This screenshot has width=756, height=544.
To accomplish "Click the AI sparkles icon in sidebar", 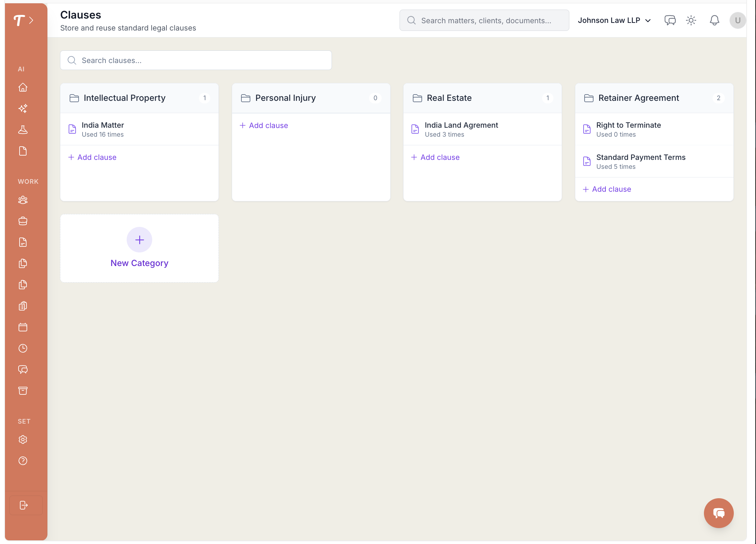I will click(23, 108).
